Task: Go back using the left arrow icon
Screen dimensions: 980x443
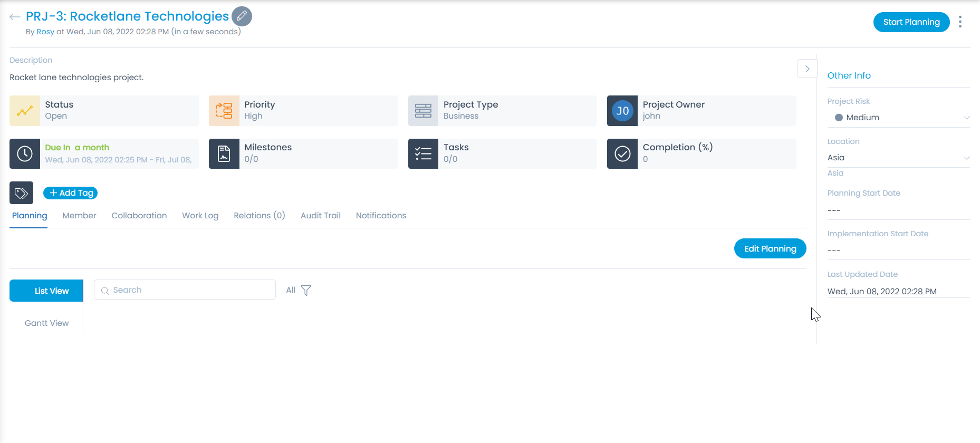Action: pos(15,17)
